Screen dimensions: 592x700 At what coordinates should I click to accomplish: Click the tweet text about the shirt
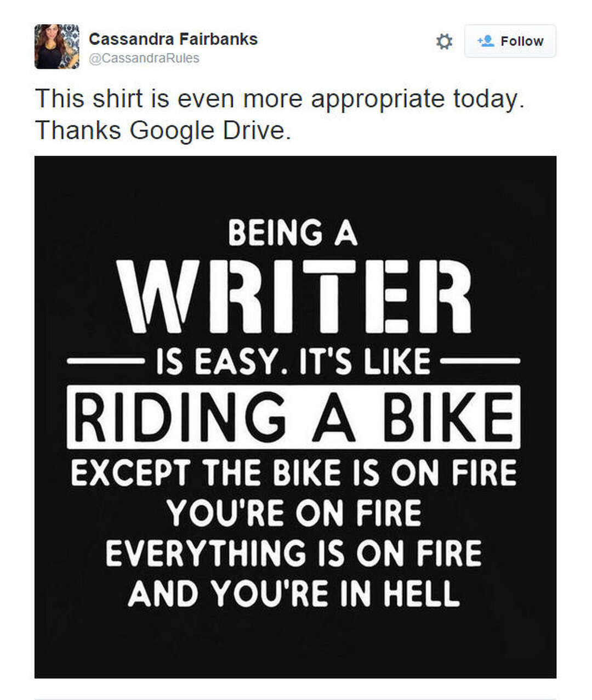click(x=280, y=99)
